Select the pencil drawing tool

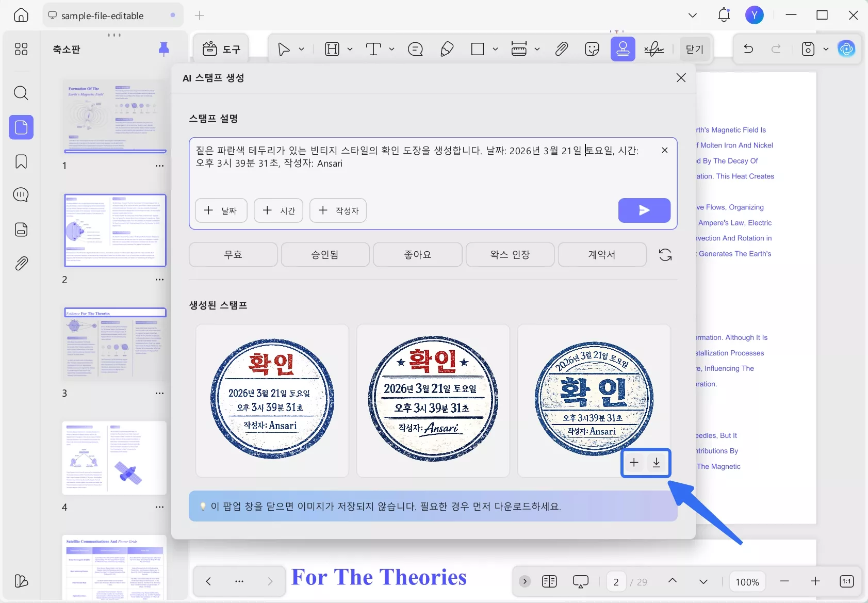pos(447,49)
